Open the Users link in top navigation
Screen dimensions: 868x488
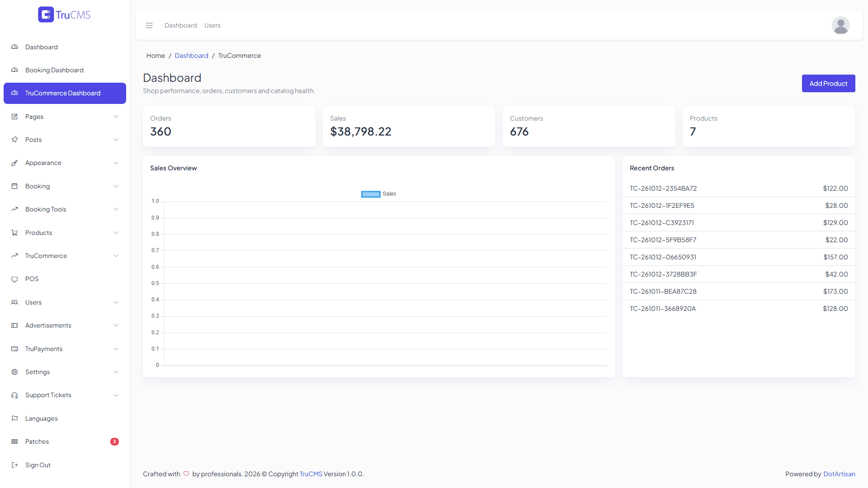(x=212, y=25)
